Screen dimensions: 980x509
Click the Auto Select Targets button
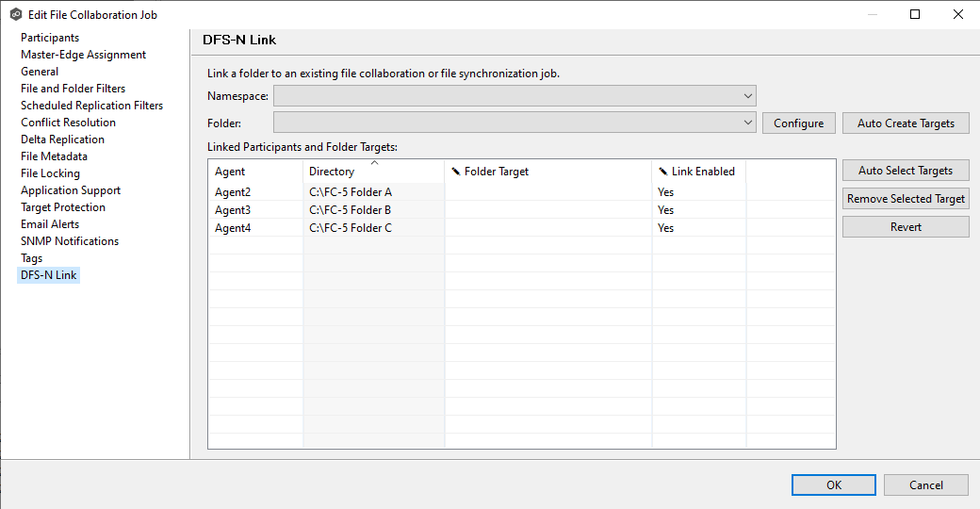906,171
